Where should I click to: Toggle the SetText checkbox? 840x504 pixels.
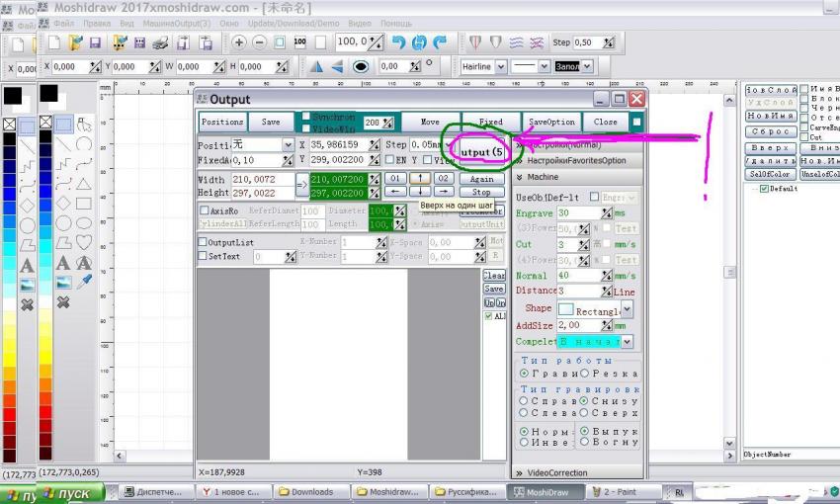tap(204, 256)
